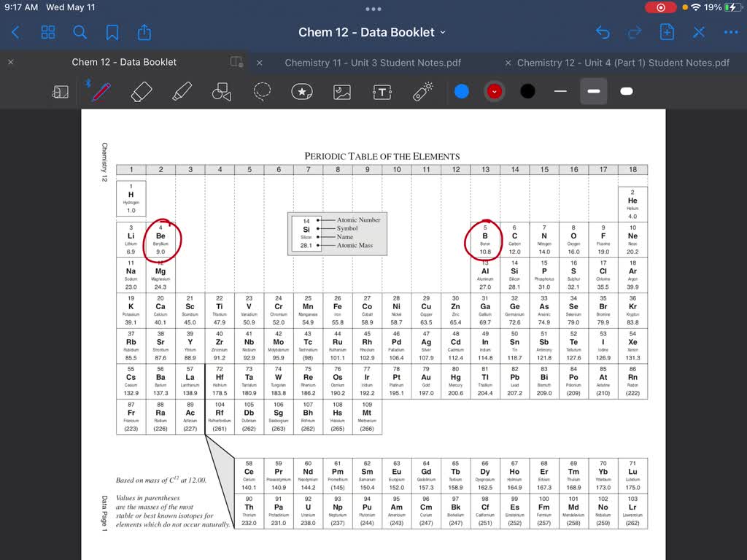Tap the Atomic Number legend label
This screenshot has height=560, width=747.
[359, 220]
